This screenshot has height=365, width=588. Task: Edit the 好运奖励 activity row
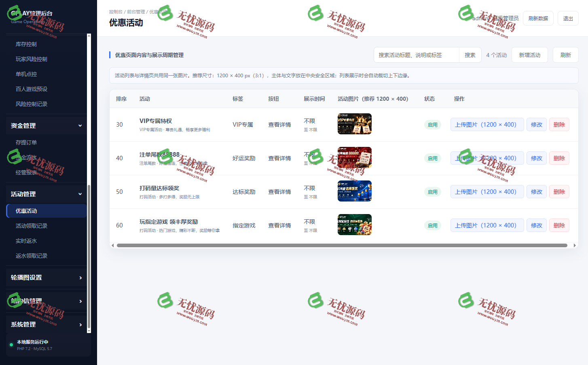536,158
